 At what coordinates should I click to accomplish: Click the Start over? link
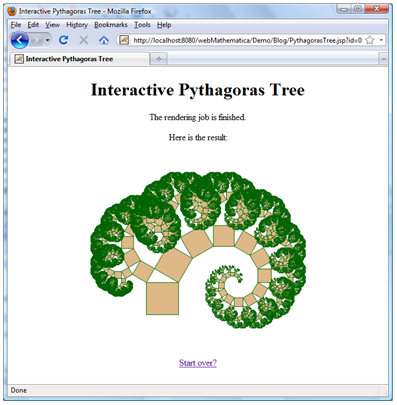[198, 363]
